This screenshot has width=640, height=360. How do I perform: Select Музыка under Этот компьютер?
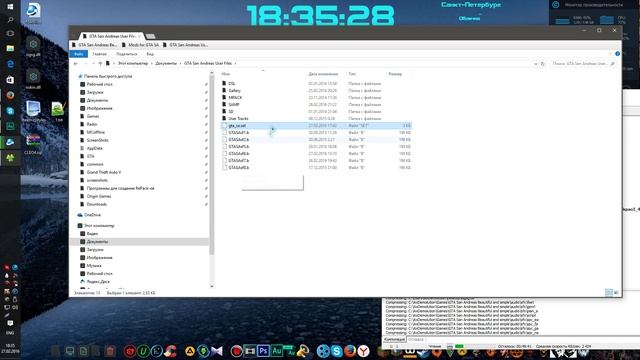pos(93,266)
